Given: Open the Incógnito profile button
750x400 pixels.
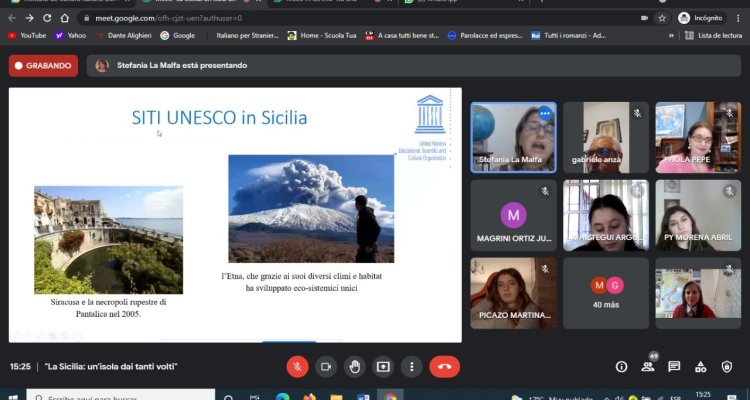Looking at the screenshot, I should (700, 18).
